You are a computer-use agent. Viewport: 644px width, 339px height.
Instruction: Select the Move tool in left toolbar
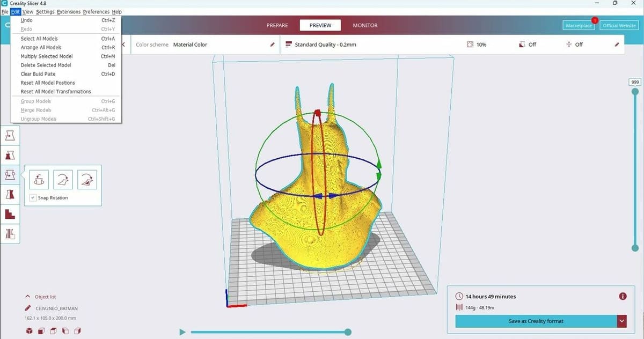click(10, 136)
